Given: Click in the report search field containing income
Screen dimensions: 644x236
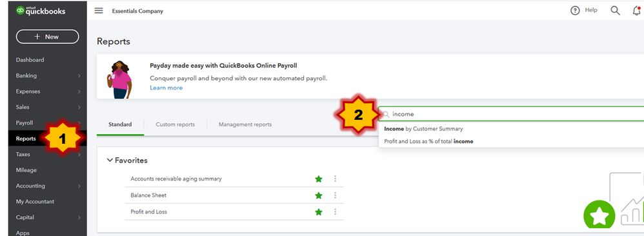Looking at the screenshot, I should click(511, 114).
